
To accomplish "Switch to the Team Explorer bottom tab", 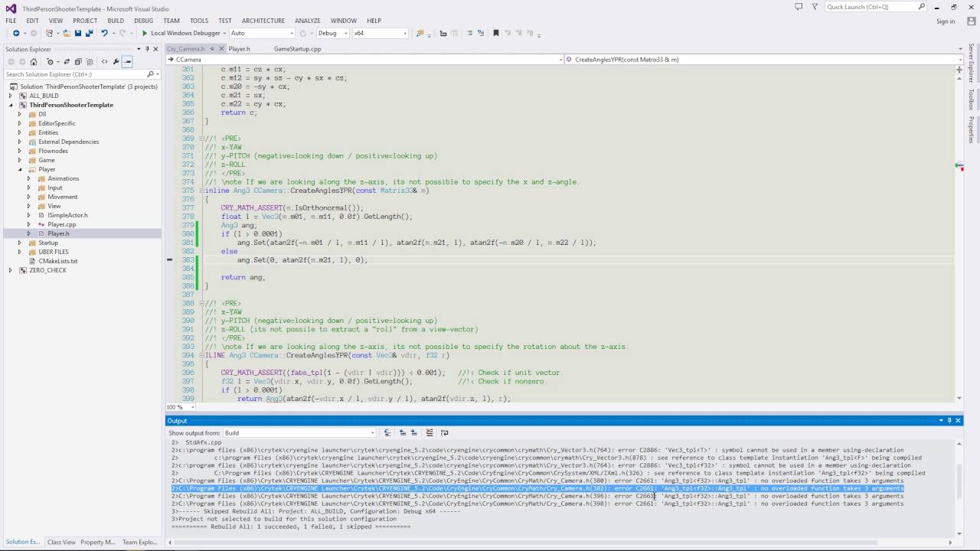I will [x=140, y=542].
